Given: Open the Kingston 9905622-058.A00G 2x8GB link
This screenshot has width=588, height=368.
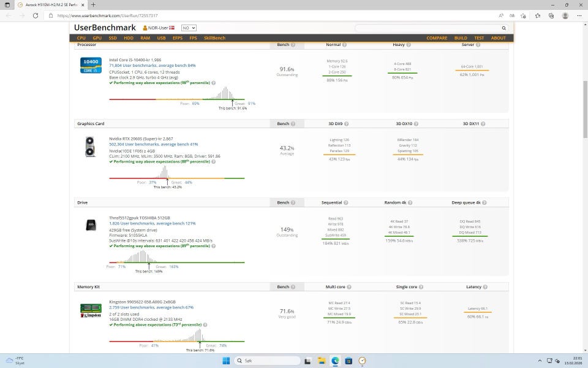Looking at the screenshot, I should click(142, 302).
